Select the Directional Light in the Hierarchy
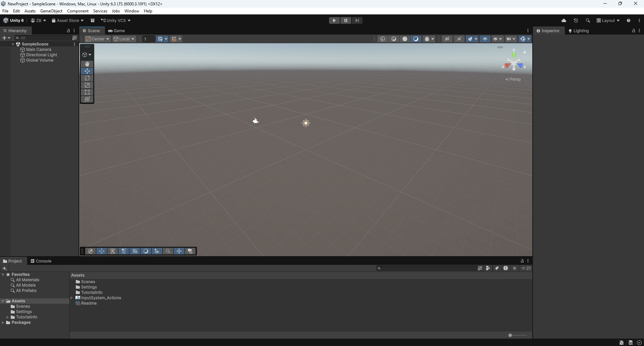 tap(41, 55)
